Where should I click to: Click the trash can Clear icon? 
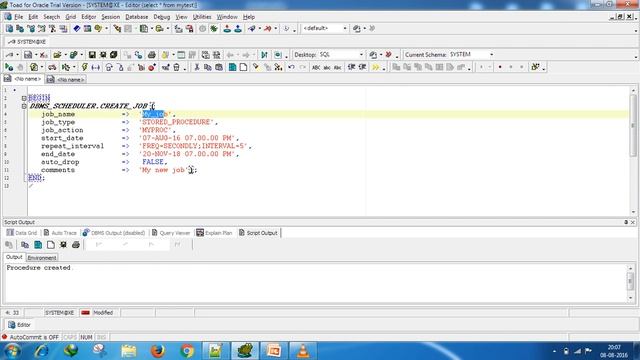coord(176,67)
